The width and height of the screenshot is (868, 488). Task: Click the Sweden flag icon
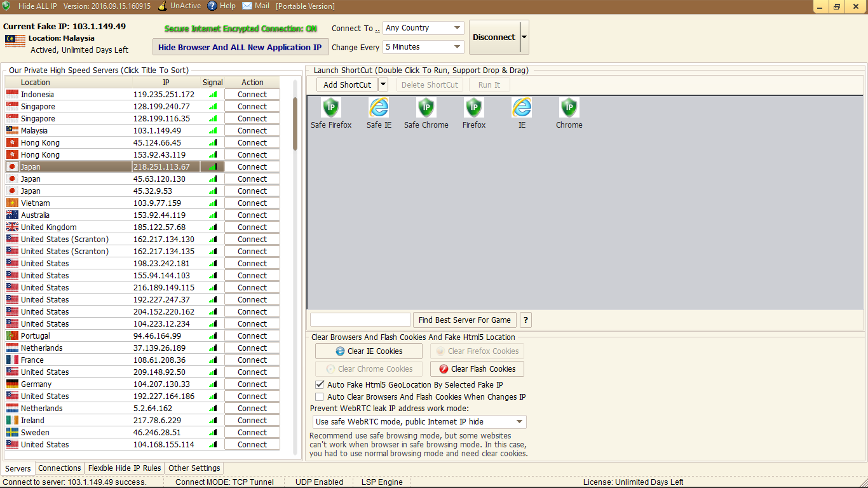[x=12, y=432]
